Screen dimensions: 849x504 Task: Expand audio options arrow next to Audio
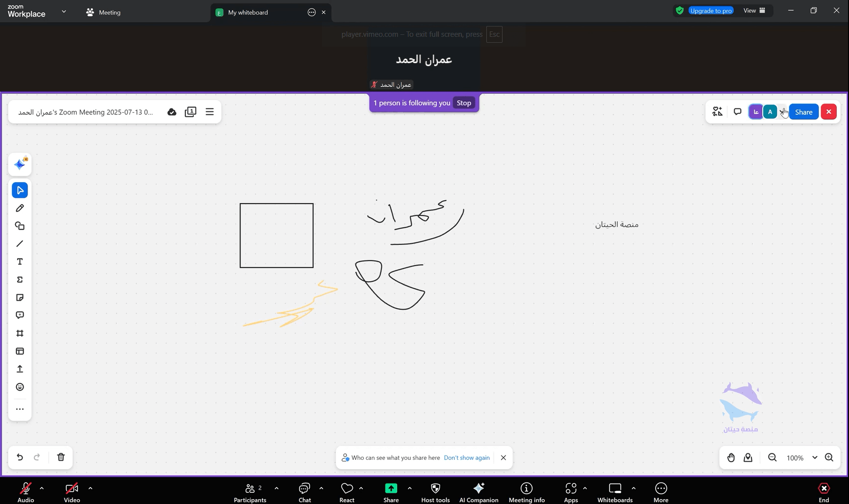[x=42, y=488]
